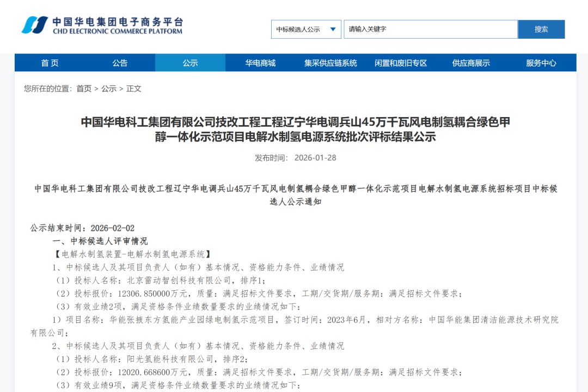Select 正文 in the breadcrumb

134,88
